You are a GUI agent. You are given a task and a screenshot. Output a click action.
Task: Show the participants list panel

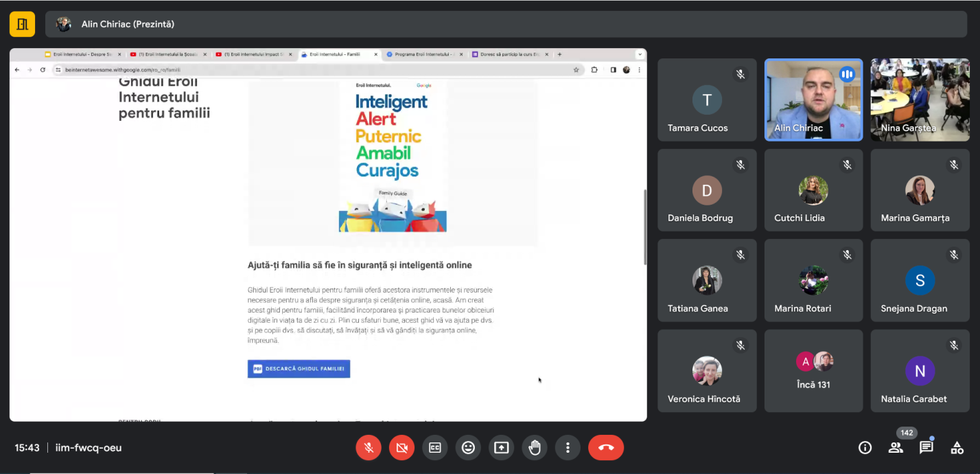(896, 448)
